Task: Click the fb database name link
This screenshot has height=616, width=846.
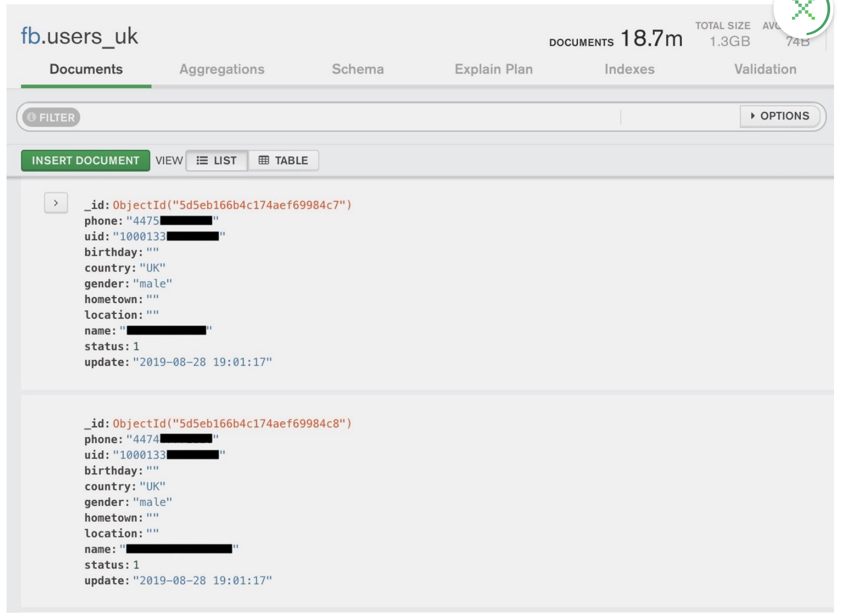Action: point(31,36)
